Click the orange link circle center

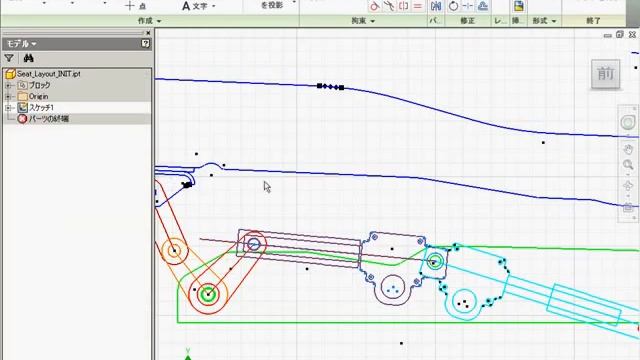tap(175, 251)
